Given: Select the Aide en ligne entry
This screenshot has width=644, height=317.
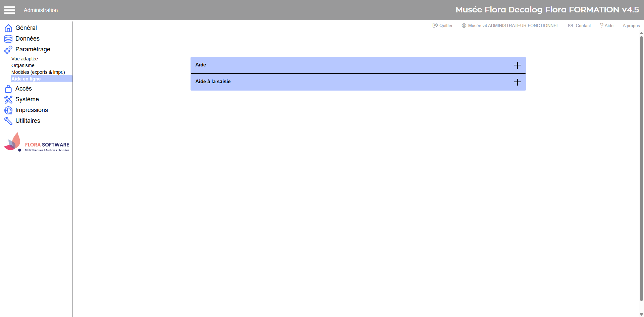Looking at the screenshot, I should point(26,79).
